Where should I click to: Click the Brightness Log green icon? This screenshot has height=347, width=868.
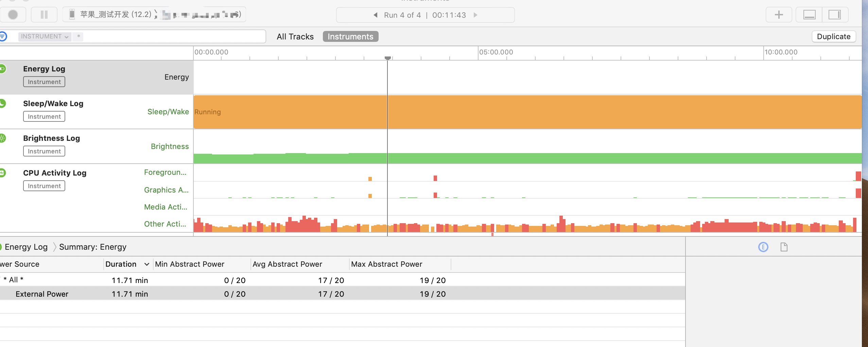pyautogui.click(x=3, y=138)
